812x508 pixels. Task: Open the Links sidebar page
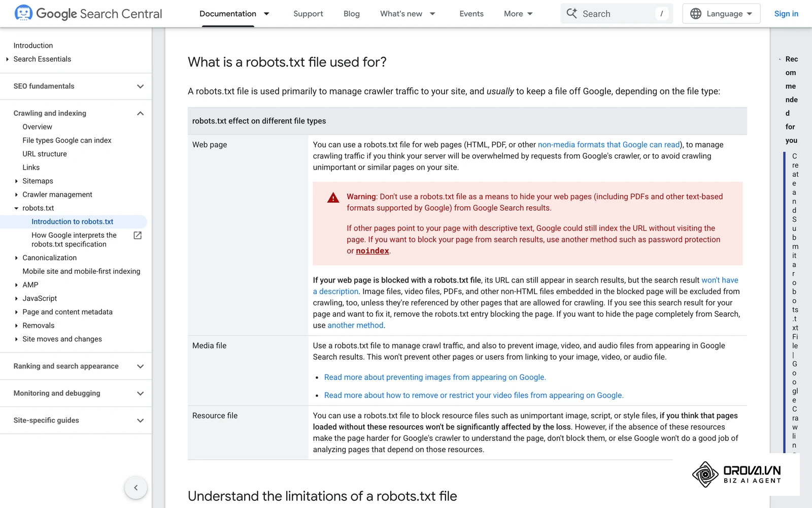(x=31, y=168)
